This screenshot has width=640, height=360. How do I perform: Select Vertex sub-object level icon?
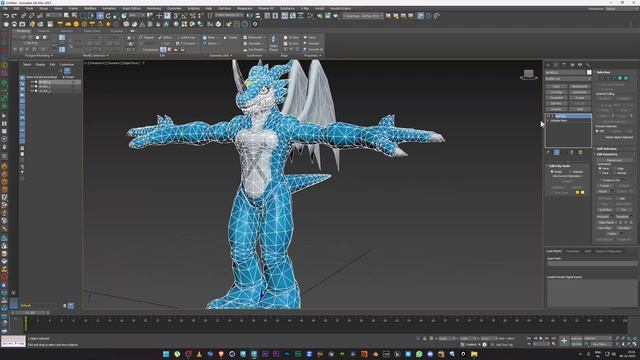(602, 78)
